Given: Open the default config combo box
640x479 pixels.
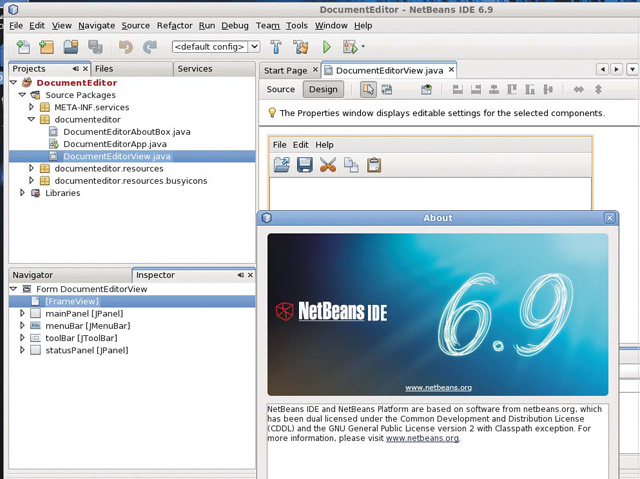Looking at the screenshot, I should [x=216, y=47].
